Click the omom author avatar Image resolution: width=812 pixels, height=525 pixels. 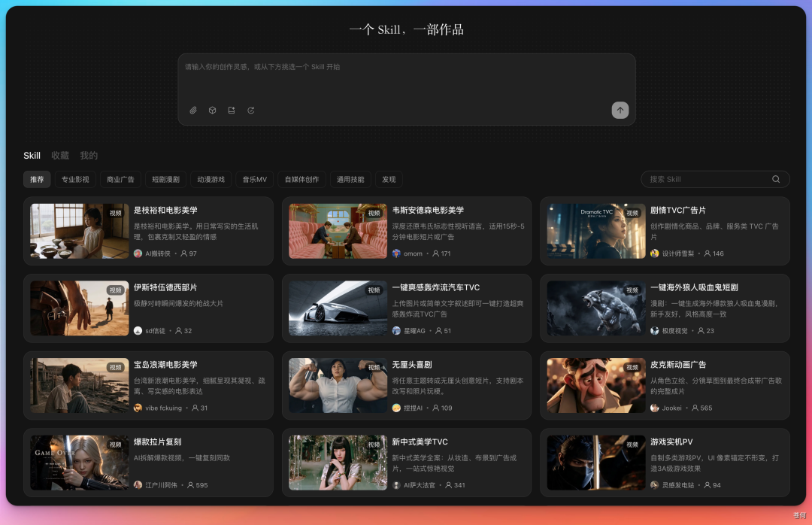(396, 253)
